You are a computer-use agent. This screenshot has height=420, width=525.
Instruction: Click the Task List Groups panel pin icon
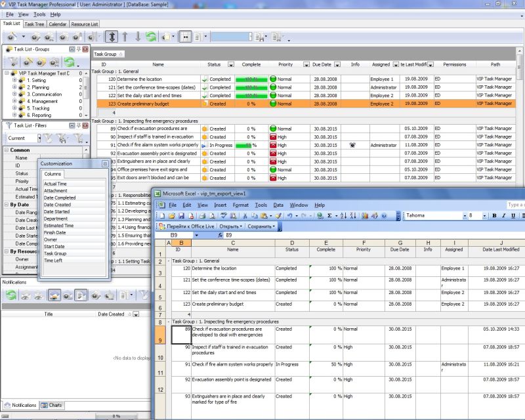click(x=79, y=49)
